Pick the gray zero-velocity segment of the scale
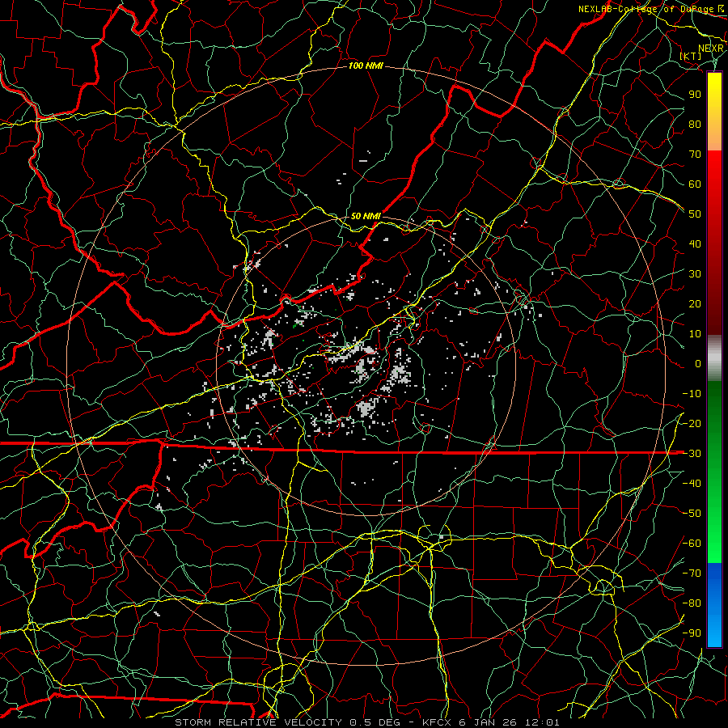 coord(714,358)
